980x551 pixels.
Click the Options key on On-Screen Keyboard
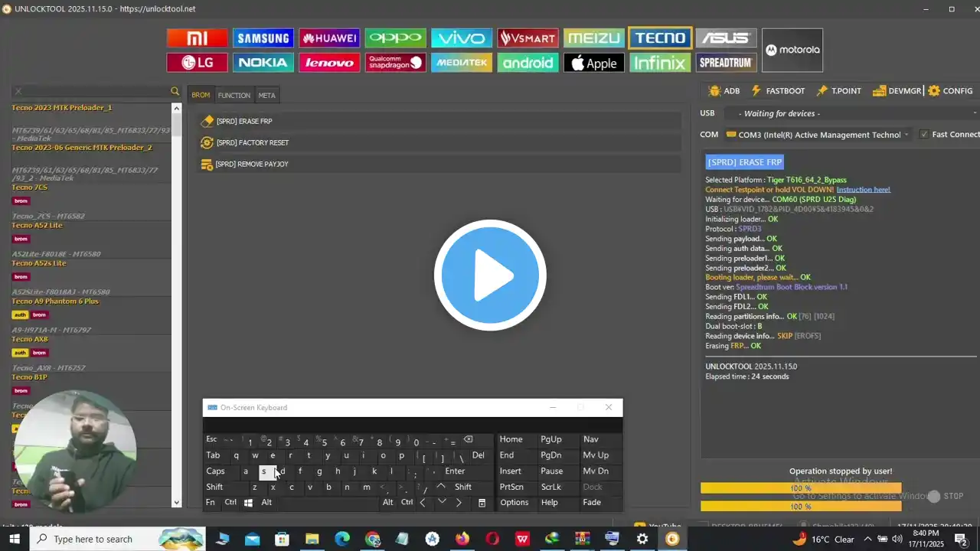(x=514, y=503)
